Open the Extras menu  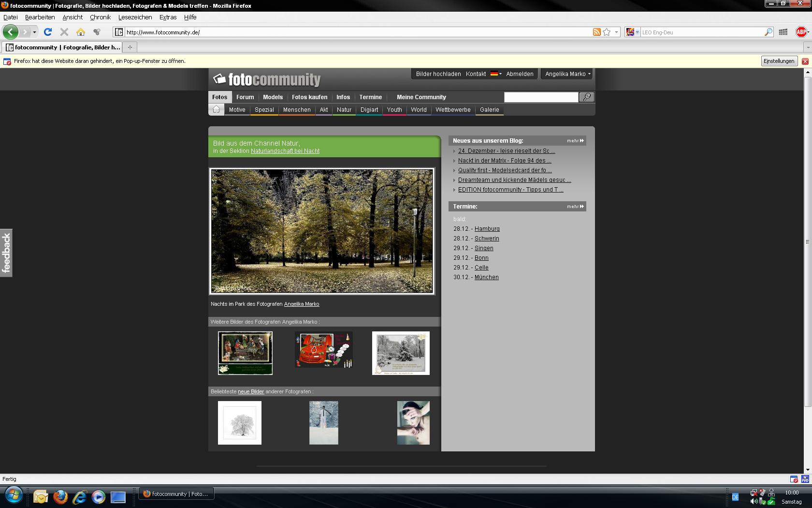[x=168, y=17]
